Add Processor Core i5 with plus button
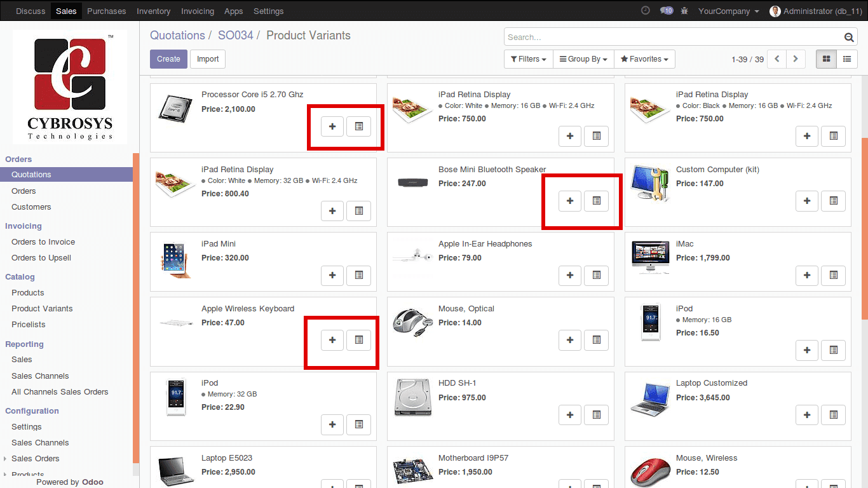The image size is (868, 488). (x=332, y=126)
